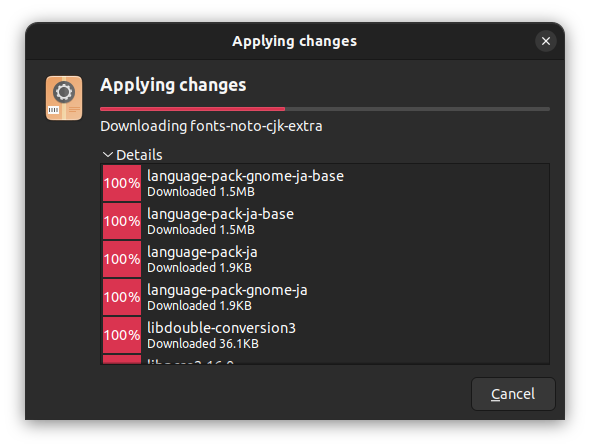
Task: Click the overall progress bar
Action: (x=325, y=109)
